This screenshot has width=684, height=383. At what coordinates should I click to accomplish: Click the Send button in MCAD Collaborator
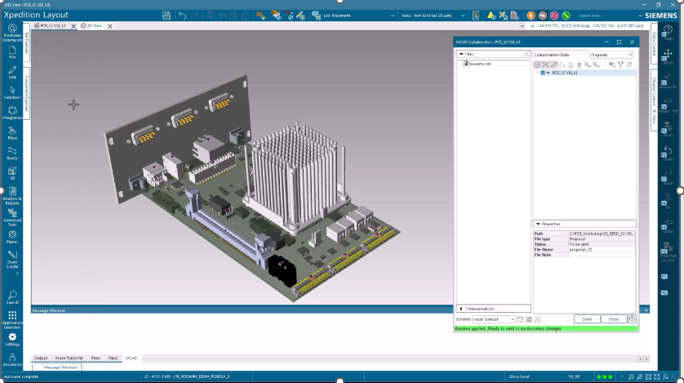587,319
